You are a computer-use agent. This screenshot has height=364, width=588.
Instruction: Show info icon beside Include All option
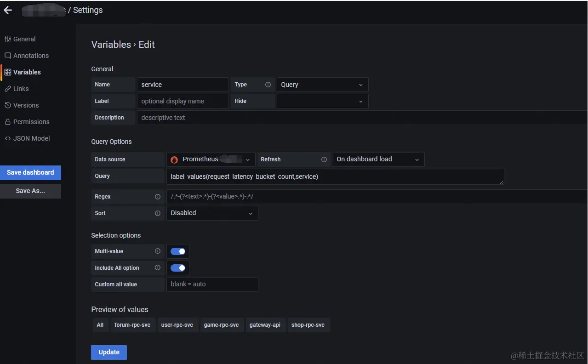tap(158, 268)
